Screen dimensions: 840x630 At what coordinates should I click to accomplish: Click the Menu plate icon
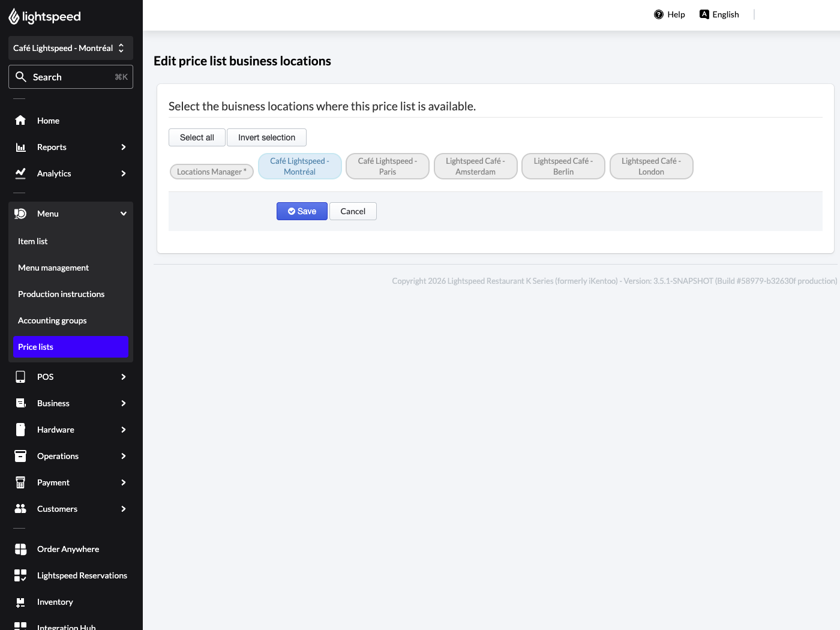click(x=20, y=214)
